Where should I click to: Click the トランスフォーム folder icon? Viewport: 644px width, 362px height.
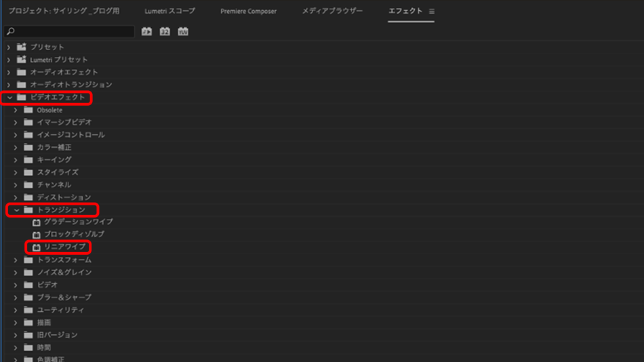pyautogui.click(x=28, y=260)
